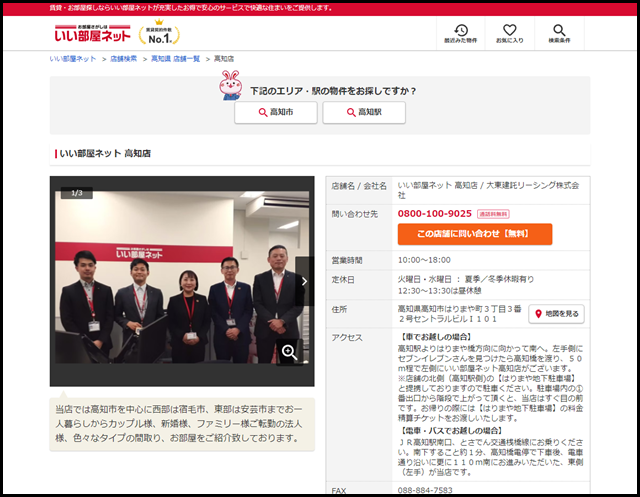Open the favorites heart icon
The height and width of the screenshot is (497, 640).
509,33
